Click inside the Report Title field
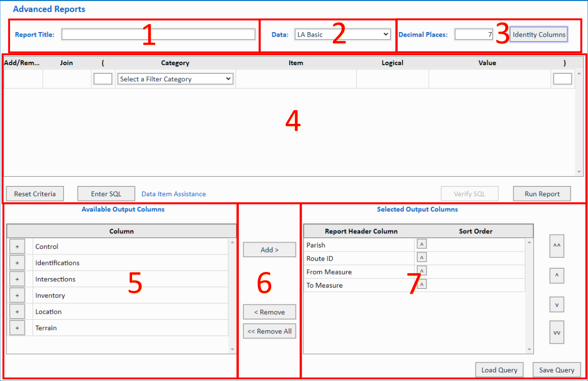This screenshot has height=381, width=588. point(158,34)
